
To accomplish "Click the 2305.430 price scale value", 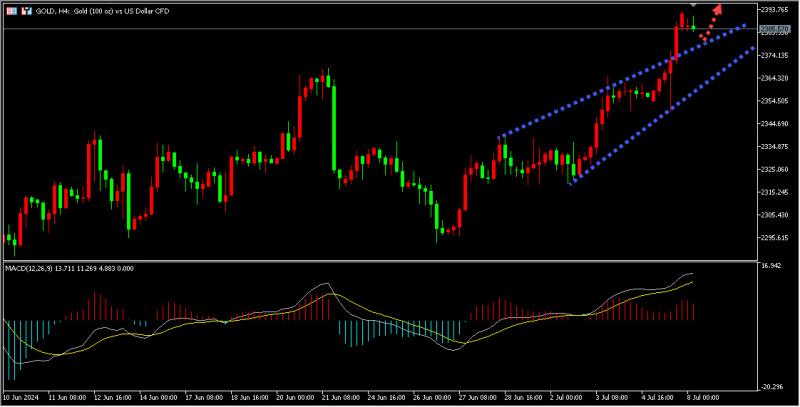I will 776,215.
